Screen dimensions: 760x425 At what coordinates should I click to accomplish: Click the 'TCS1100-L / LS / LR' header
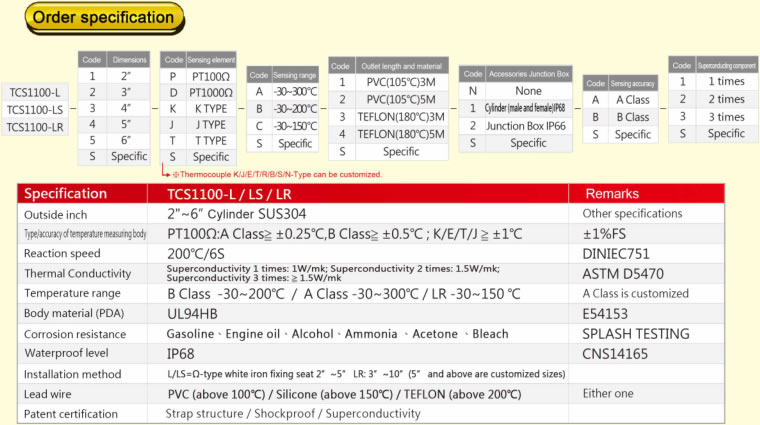[229, 194]
